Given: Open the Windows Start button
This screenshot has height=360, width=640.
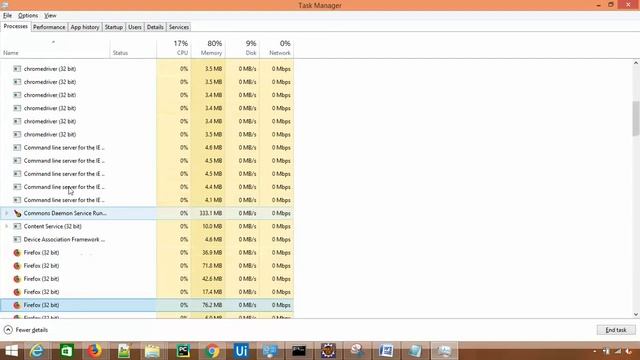Looking at the screenshot, I should (11, 351).
